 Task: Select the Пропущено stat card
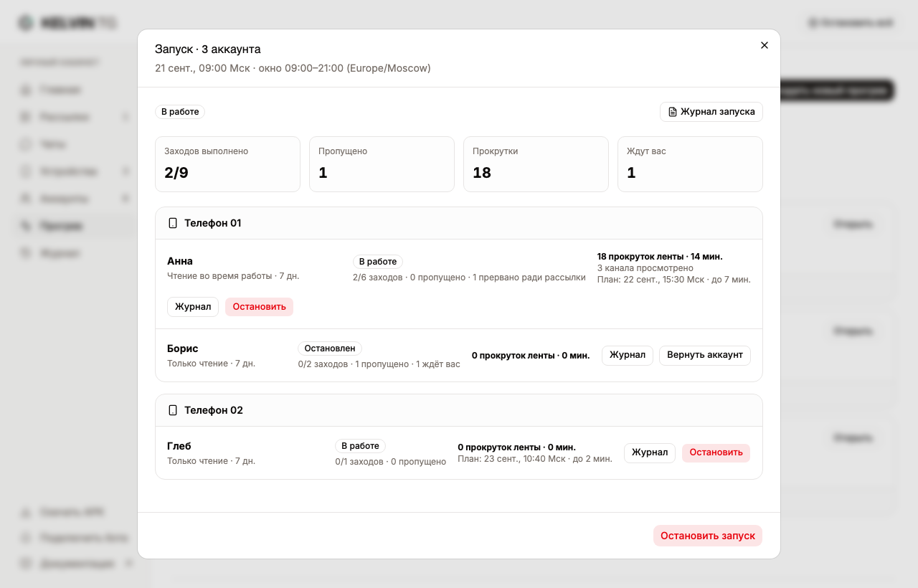(382, 164)
